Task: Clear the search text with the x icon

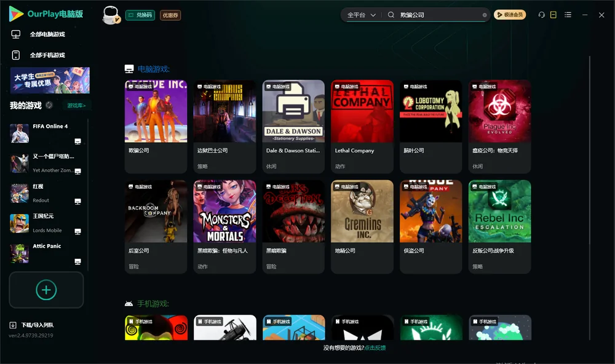Action: point(485,15)
